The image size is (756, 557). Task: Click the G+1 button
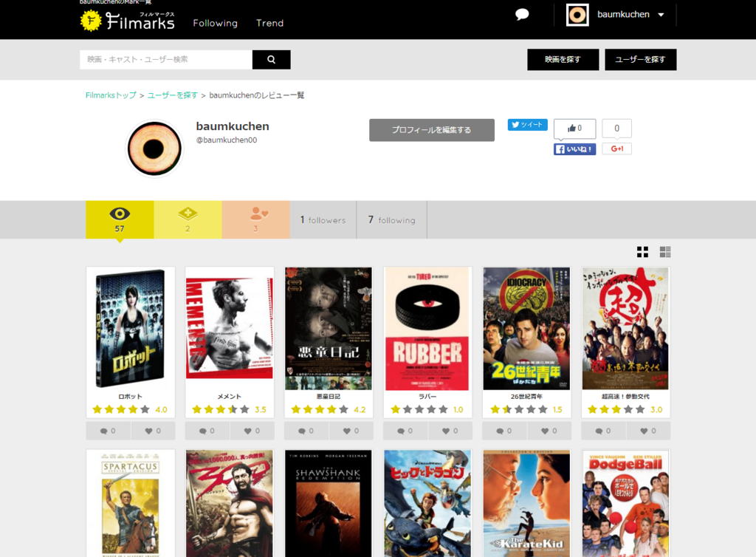tap(616, 148)
